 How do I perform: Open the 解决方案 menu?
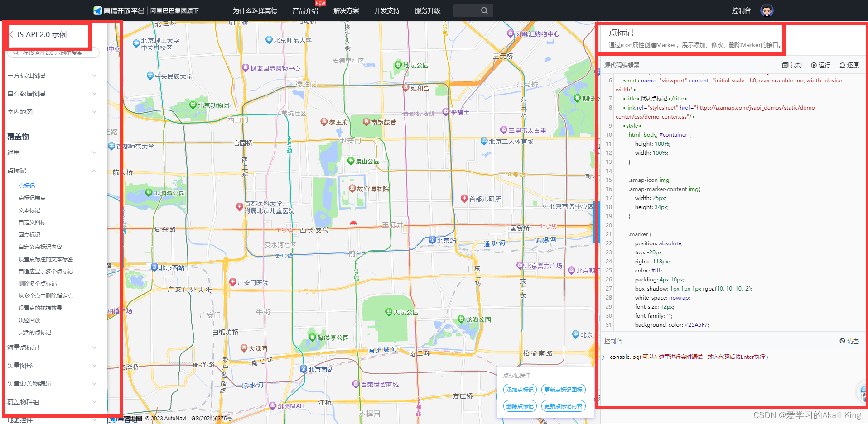[x=346, y=10]
